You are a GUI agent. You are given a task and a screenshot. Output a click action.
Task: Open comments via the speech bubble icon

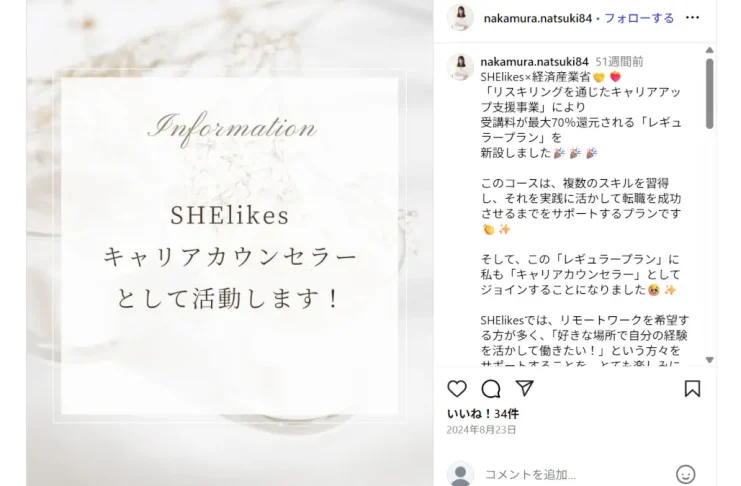(x=491, y=389)
